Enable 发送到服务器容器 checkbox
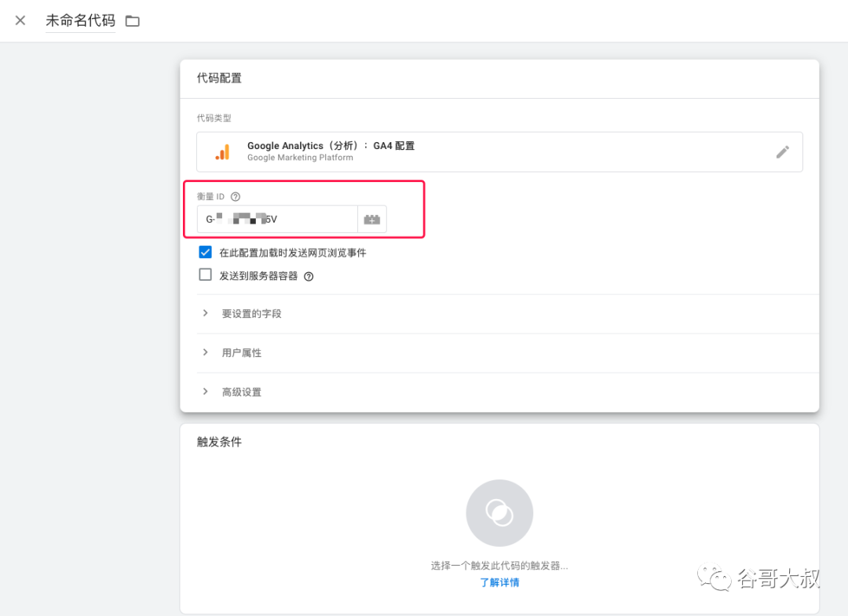The width and height of the screenshot is (848, 616). coord(206,275)
